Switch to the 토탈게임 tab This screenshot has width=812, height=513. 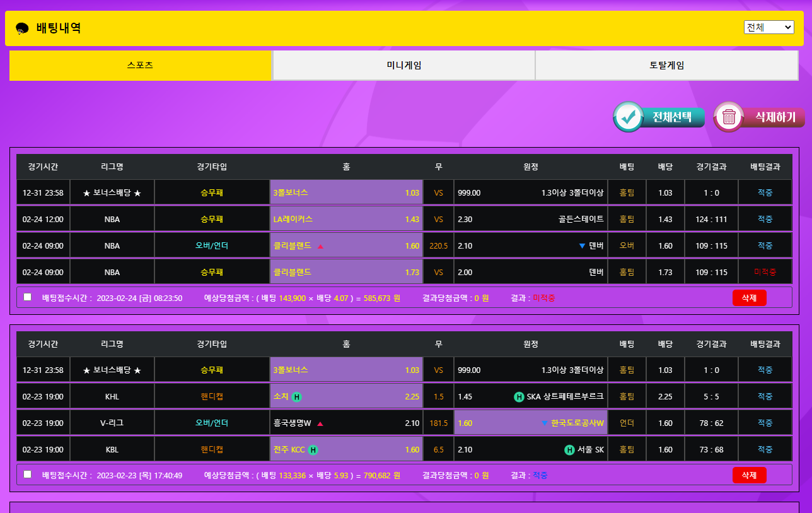(x=666, y=66)
